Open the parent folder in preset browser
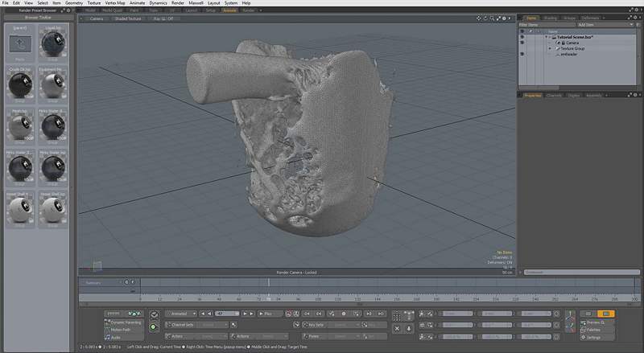The image size is (644, 353). click(x=20, y=43)
